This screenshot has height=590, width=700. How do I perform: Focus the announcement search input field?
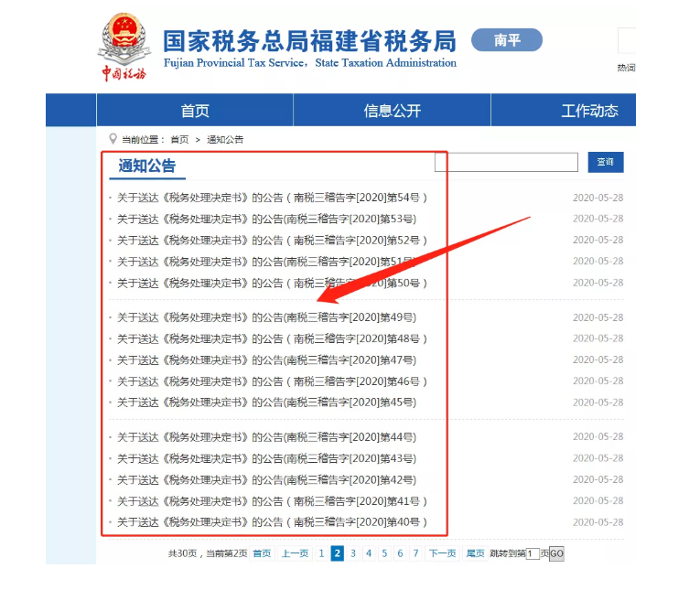coord(506,162)
